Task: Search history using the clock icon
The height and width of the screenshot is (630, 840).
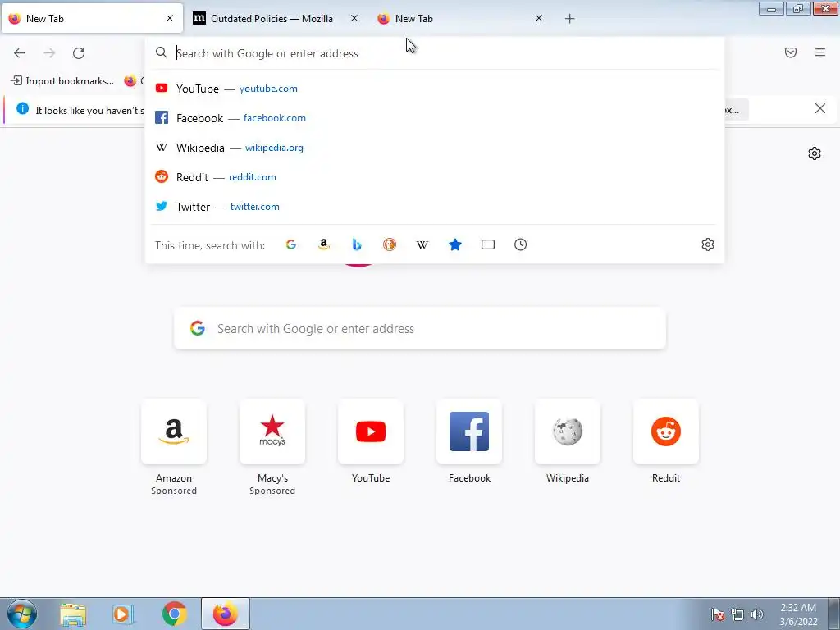Action: pos(521,244)
